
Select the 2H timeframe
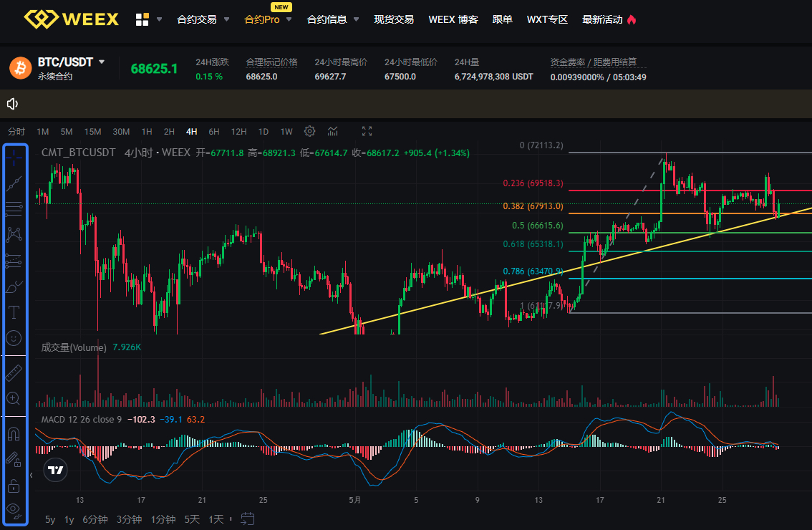tap(169, 132)
